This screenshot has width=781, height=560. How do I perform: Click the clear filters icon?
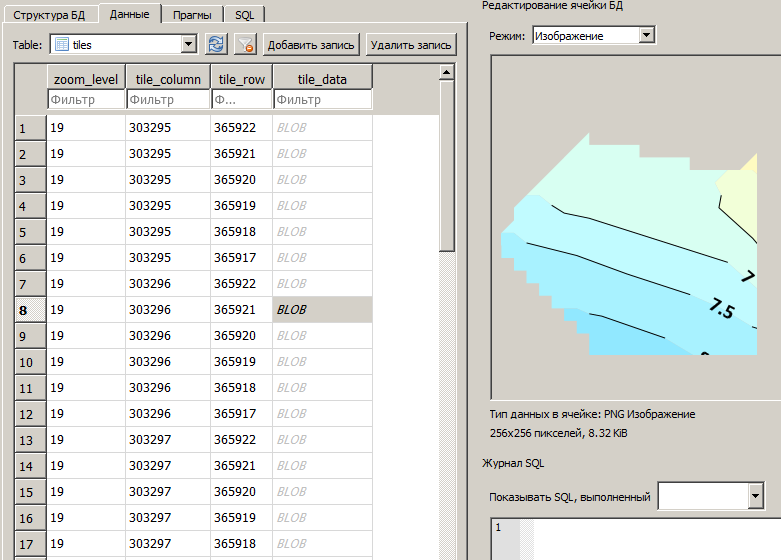(245, 44)
